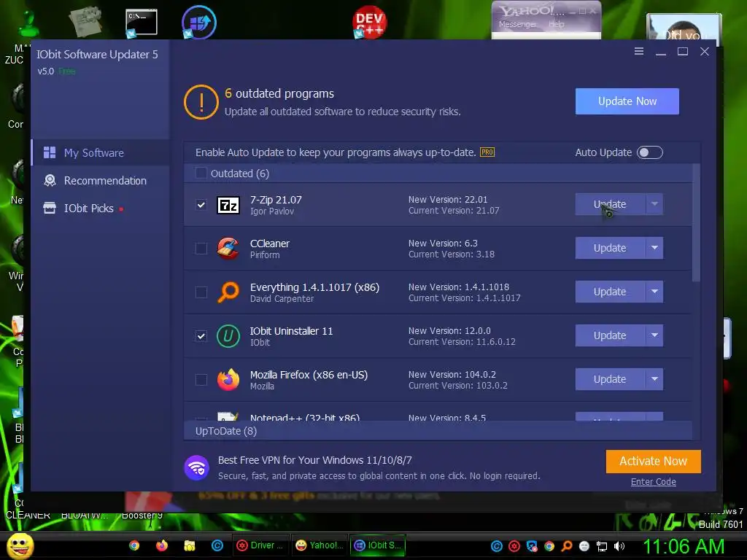This screenshot has height=560, width=747.
Task: Click the Chrome tray icon
Action: (549, 546)
